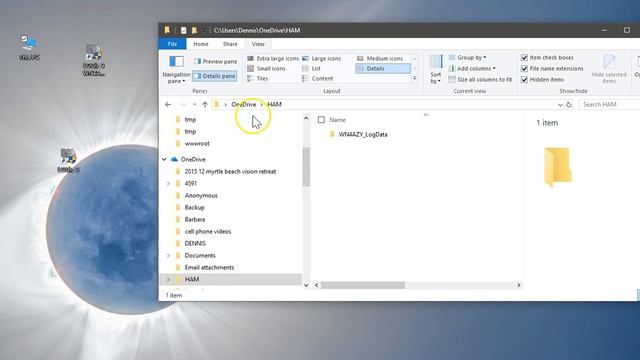This screenshot has height=360, width=640.
Task: Click the file list horizontal scrollbar thumb
Action: tap(362, 285)
